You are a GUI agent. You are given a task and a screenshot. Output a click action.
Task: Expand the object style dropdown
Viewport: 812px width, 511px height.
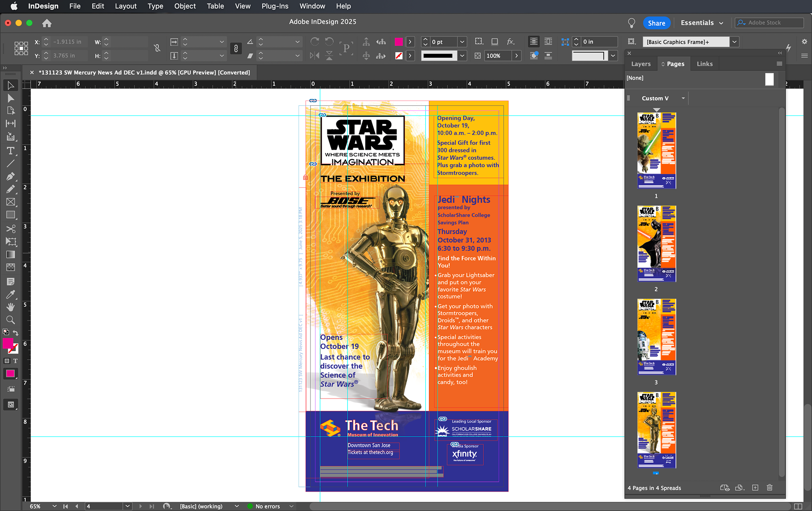point(735,42)
